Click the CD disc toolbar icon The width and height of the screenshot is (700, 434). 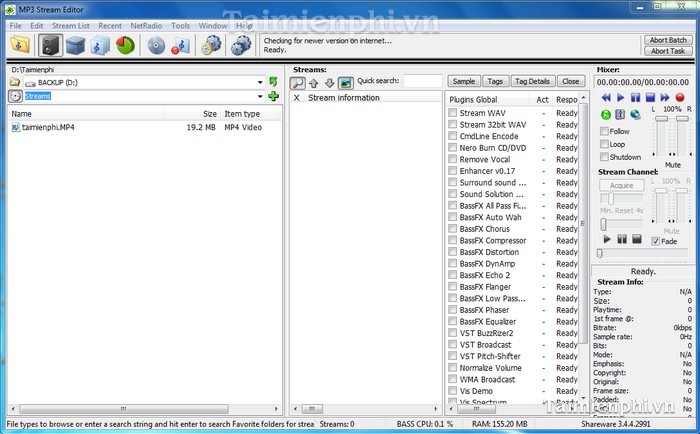(156, 46)
